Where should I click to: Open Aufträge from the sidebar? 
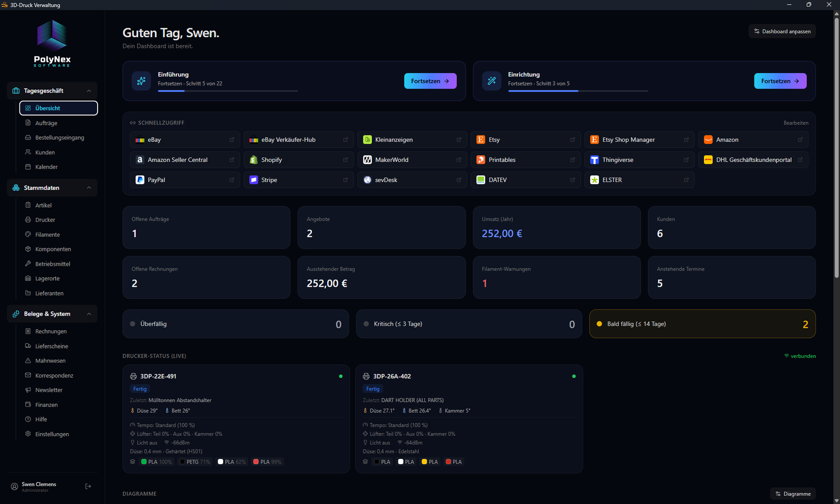[59, 123]
